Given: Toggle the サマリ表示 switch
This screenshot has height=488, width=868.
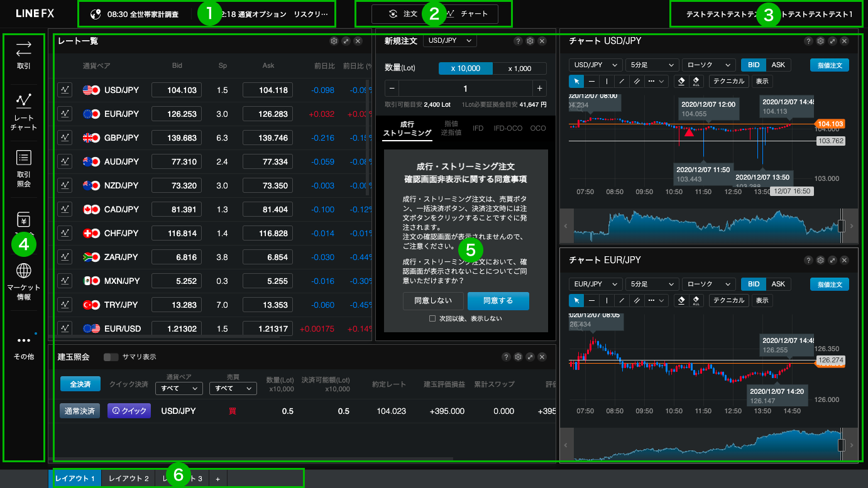Looking at the screenshot, I should click(111, 357).
